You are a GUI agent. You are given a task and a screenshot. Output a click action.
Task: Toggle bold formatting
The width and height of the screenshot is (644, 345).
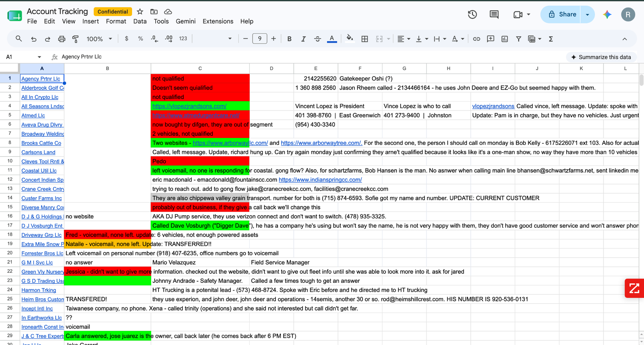point(289,39)
